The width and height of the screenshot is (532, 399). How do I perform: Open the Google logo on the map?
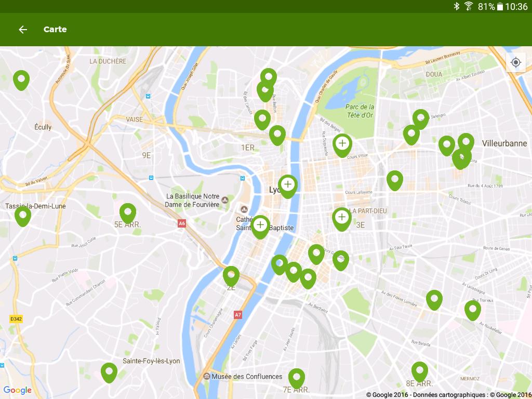pos(17,390)
